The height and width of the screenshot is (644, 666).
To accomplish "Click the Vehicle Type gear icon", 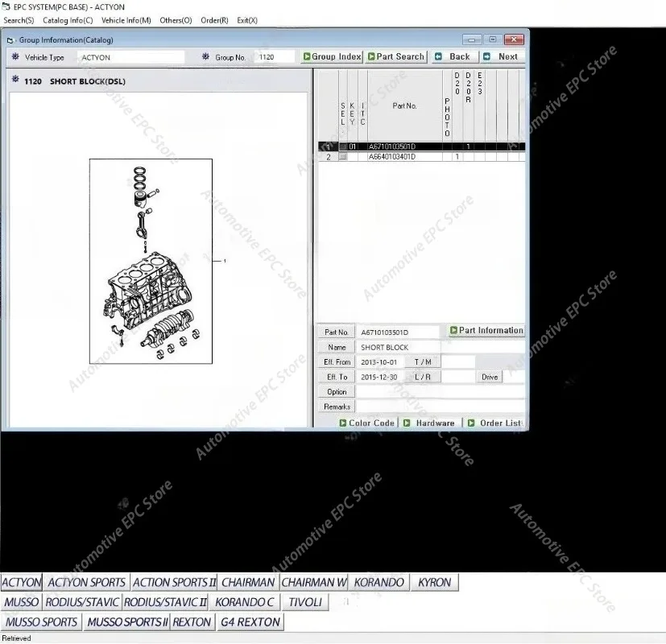I will [15, 56].
